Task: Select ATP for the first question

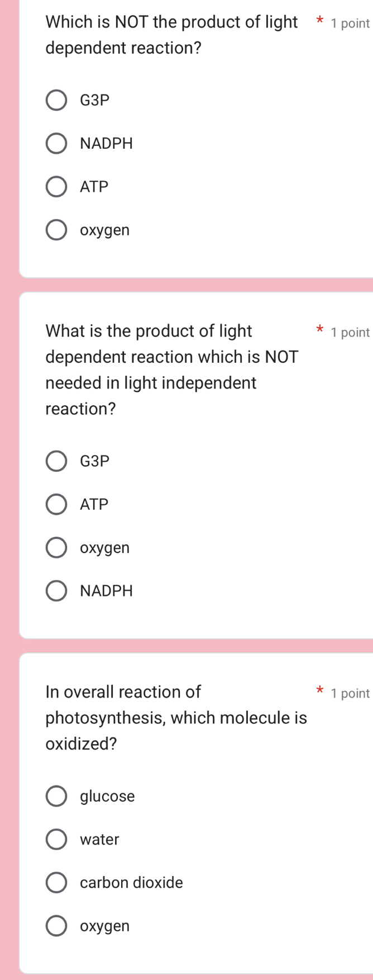Action: 56,186
